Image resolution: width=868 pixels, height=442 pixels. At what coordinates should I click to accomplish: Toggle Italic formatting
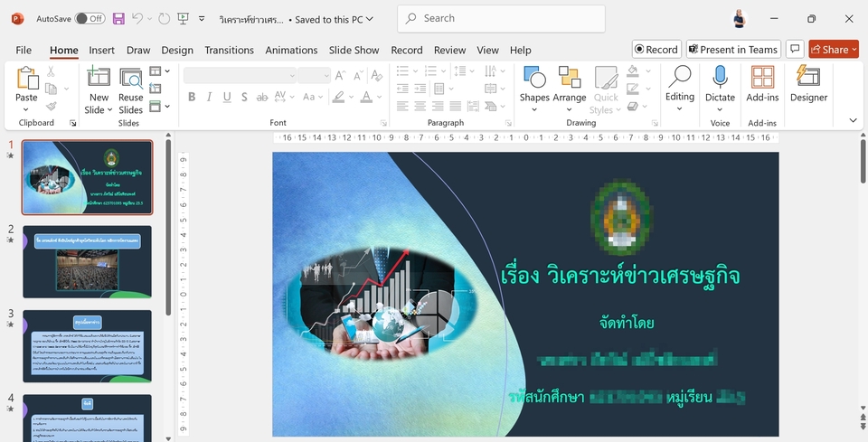pos(209,97)
